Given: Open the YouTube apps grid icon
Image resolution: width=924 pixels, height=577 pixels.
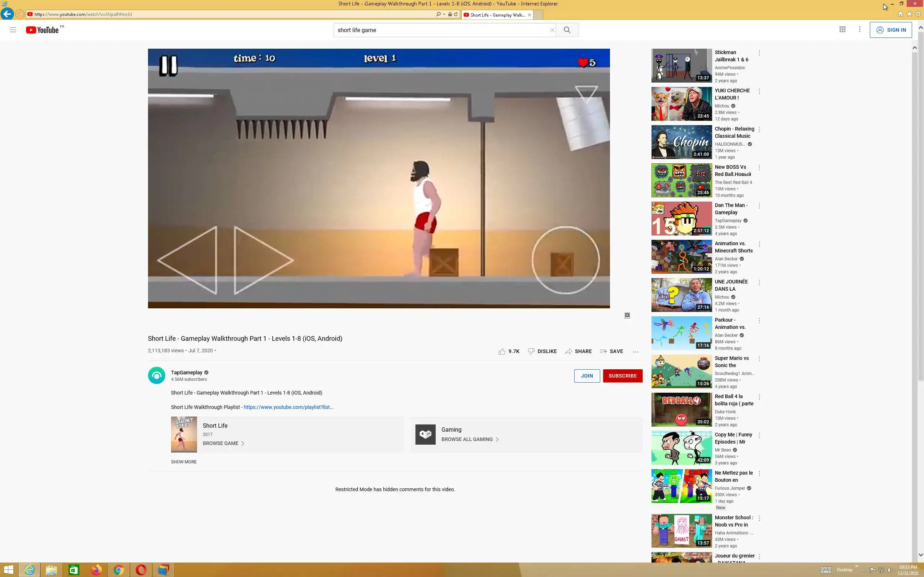Looking at the screenshot, I should click(x=842, y=29).
